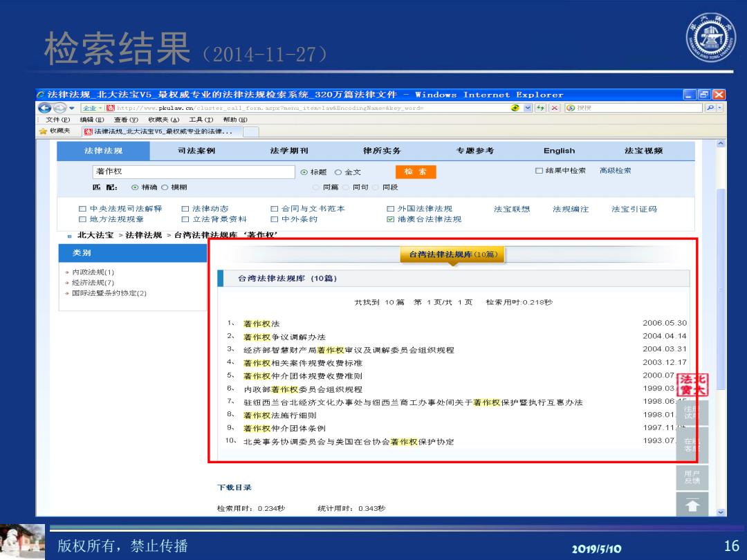
Task: Open result 10 北美事务协调委员会 protection agreement
Action: (349, 442)
